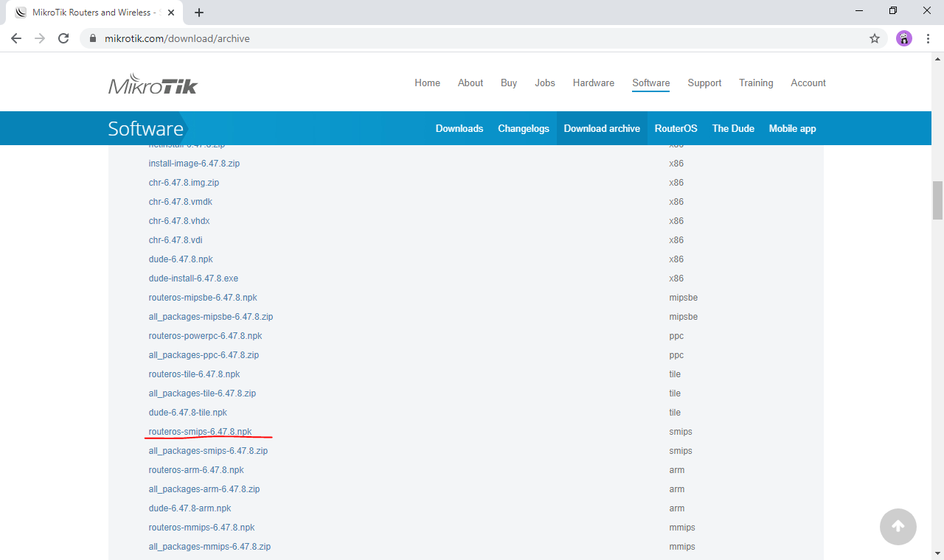Download dude-6.47.8.npk
Image resolution: width=944 pixels, height=560 pixels.
click(x=181, y=259)
